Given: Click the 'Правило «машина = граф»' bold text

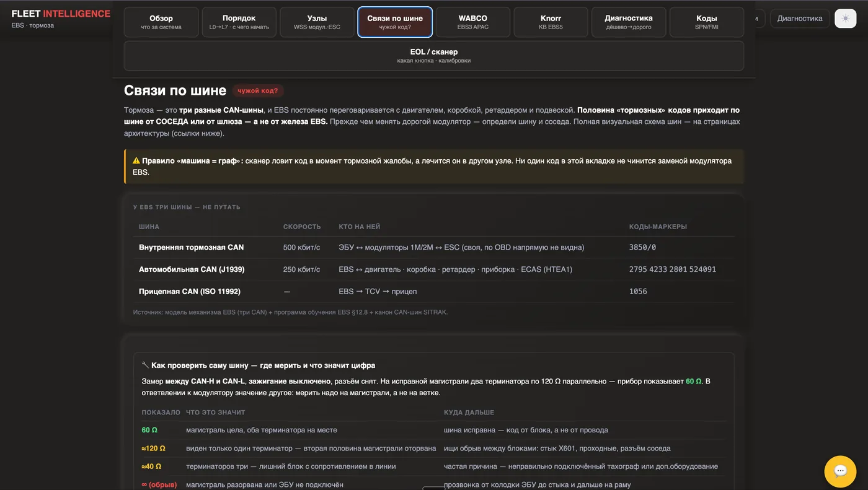Looking at the screenshot, I should (x=193, y=161).
